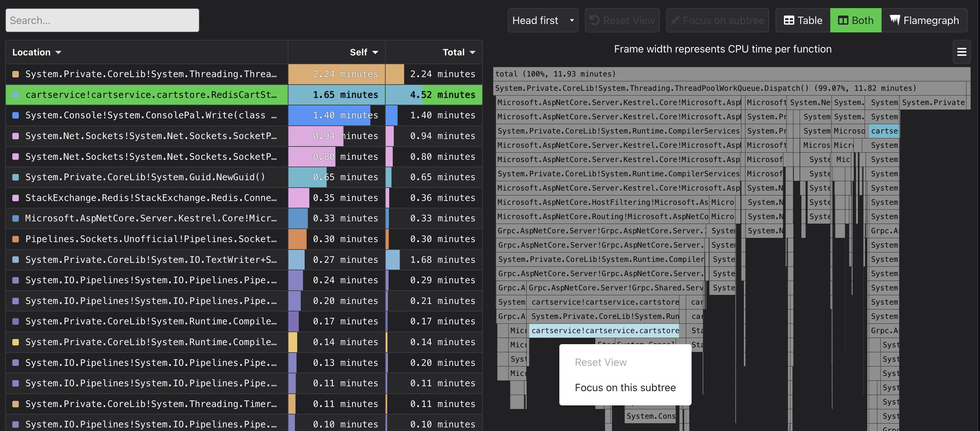980x431 pixels.
Task: Open the Total column sort dropdown
Action: click(x=473, y=52)
